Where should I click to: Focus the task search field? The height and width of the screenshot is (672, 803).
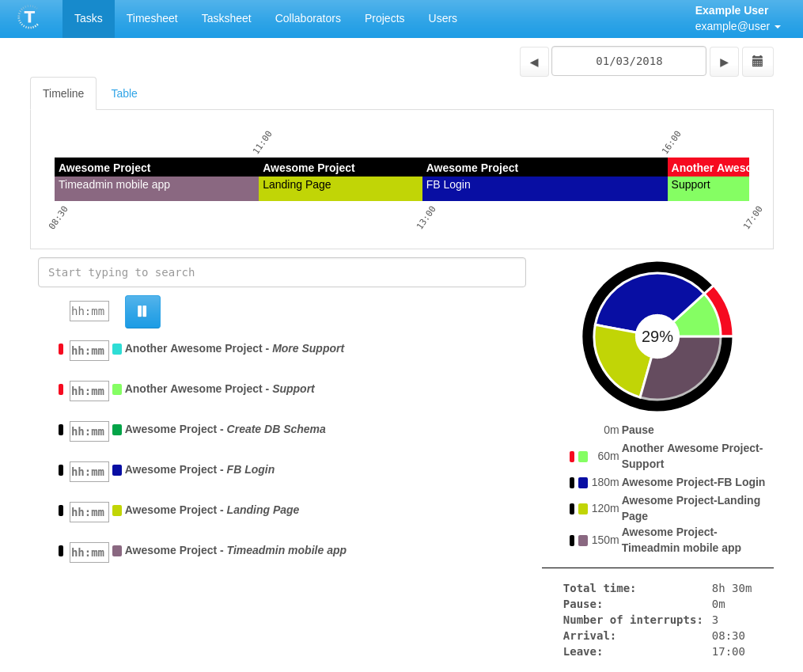click(x=282, y=272)
